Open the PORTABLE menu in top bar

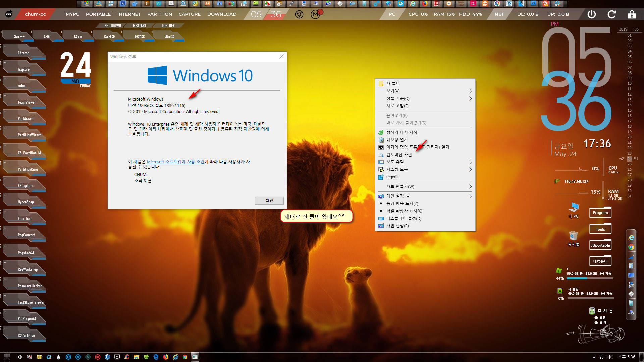coord(98,14)
